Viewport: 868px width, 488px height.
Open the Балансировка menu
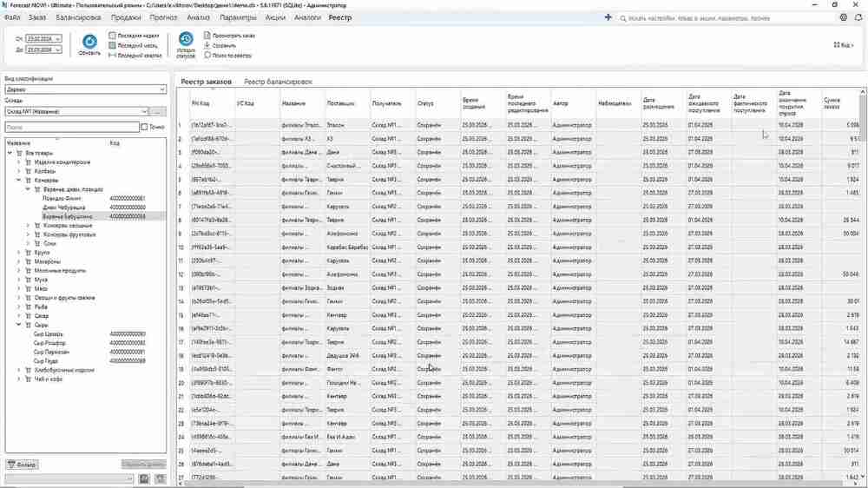click(78, 17)
